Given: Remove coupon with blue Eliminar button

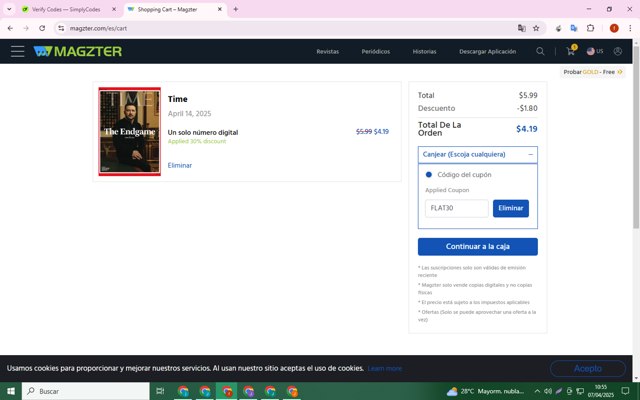Looking at the screenshot, I should [511, 208].
